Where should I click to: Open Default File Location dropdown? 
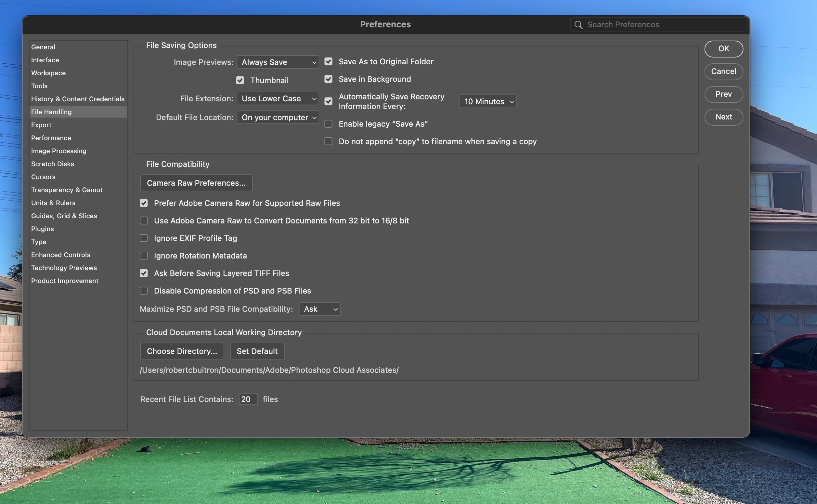pos(278,117)
